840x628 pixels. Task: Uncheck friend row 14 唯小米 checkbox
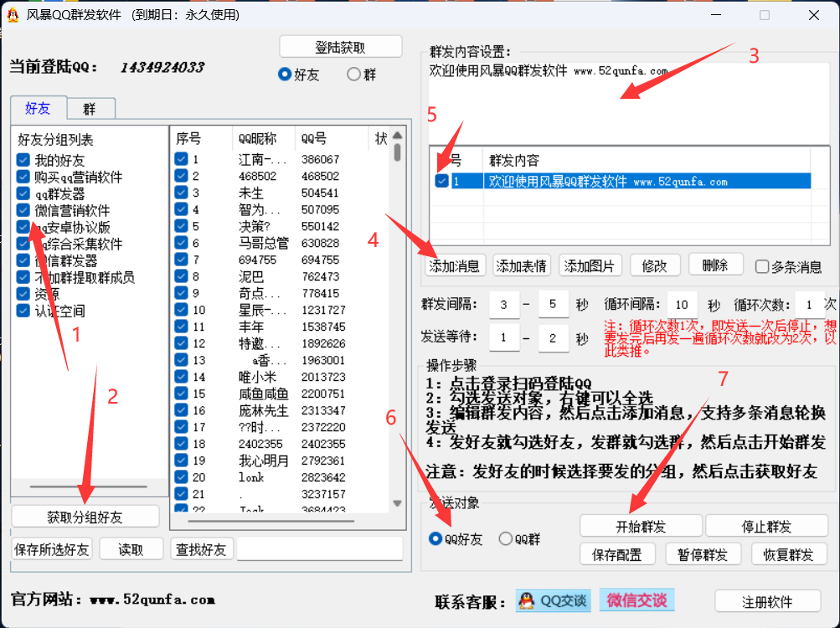point(181,377)
